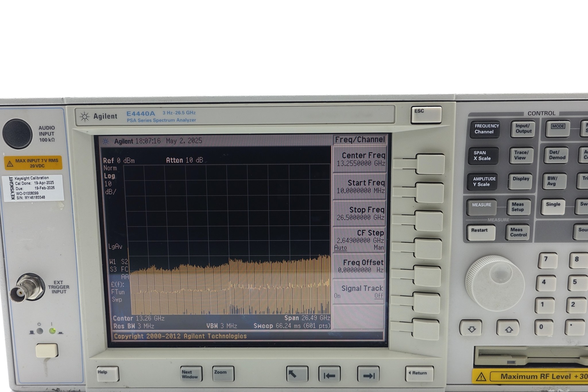The image size is (588, 392).
Task: Click the 'Atten 10 dB' readout
Action: pos(185,160)
